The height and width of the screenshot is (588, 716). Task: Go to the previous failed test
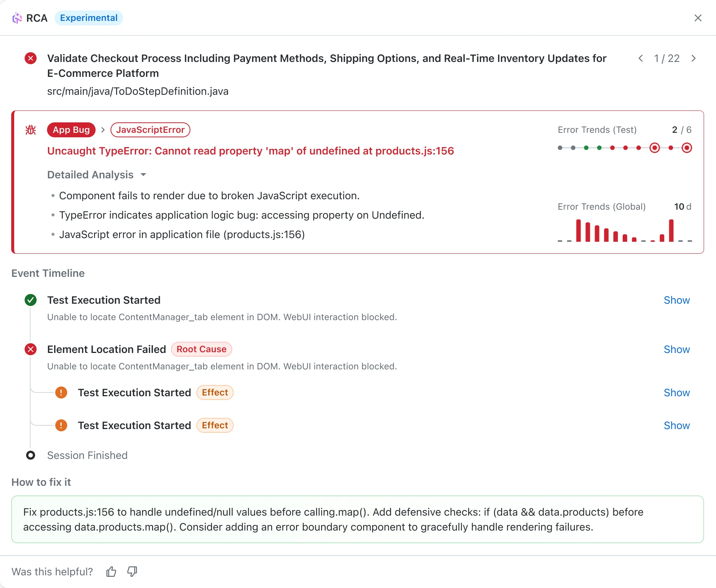(x=641, y=59)
